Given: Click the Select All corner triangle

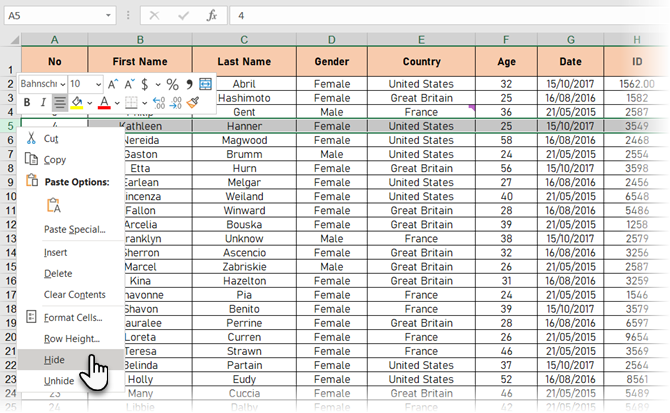Looking at the screenshot, I should coord(15,40).
